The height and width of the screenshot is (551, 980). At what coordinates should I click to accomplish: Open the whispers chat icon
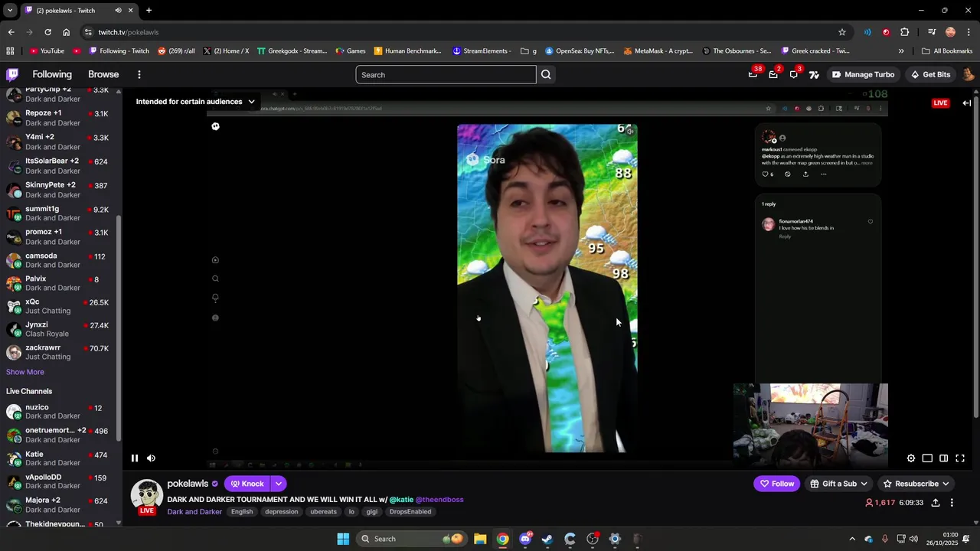point(794,74)
